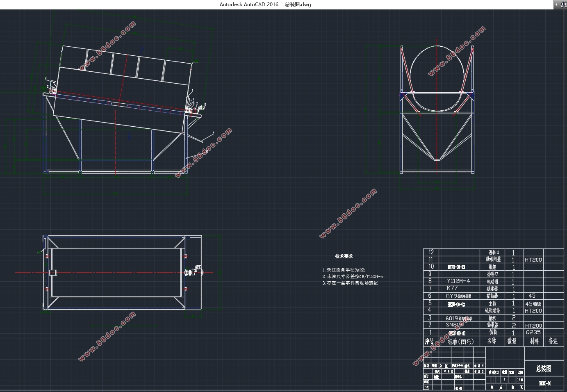Click the 轴承端盖 name cell
Viewport: 567px width, 392px height.
point(493,311)
